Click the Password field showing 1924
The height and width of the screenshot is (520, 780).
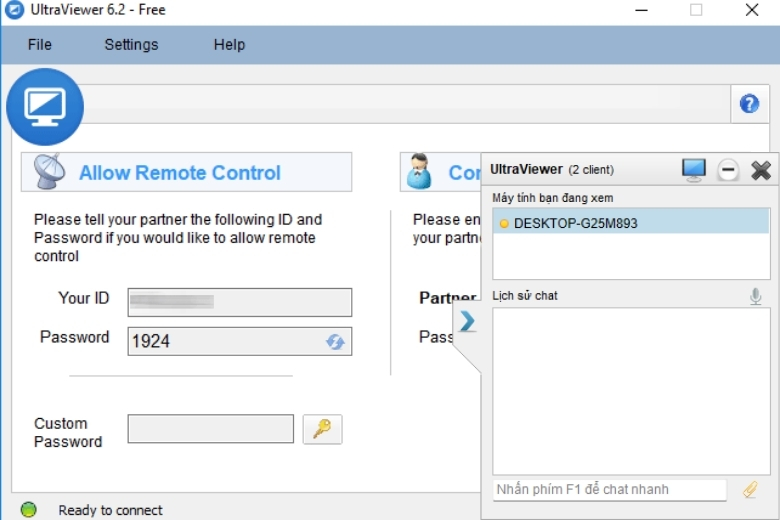(240, 341)
